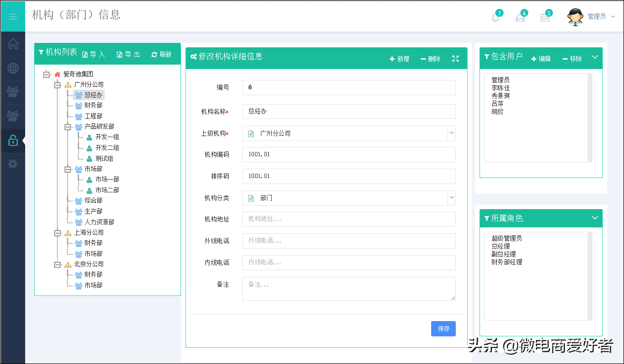Image resolution: width=624 pixels, height=364 pixels.
Task: Click 新增 in the detail panel header
Action: [x=399, y=59]
